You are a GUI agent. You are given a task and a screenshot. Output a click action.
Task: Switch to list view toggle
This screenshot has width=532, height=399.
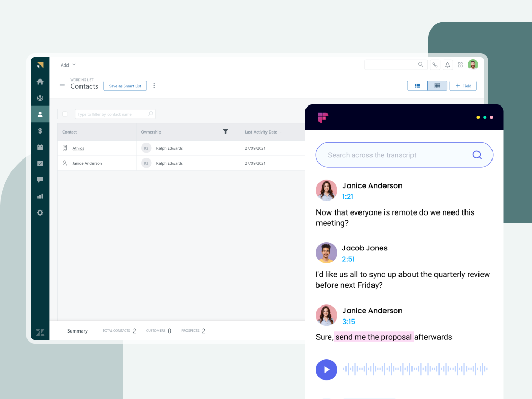(x=417, y=86)
